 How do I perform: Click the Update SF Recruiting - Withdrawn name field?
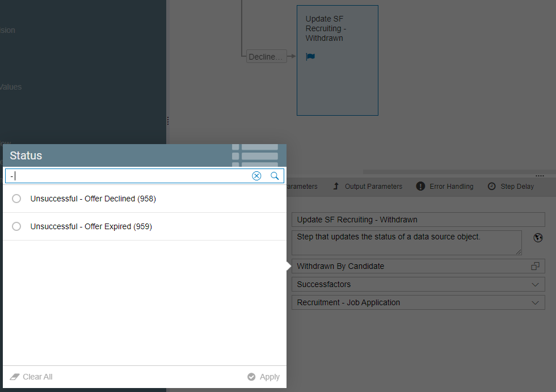click(418, 219)
